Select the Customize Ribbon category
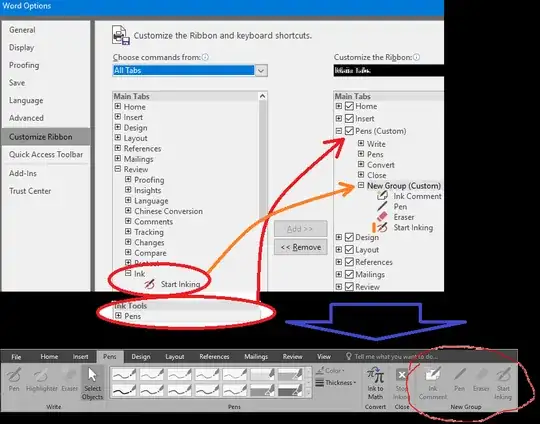Image resolution: width=540 pixels, height=424 pixels. tap(46, 137)
